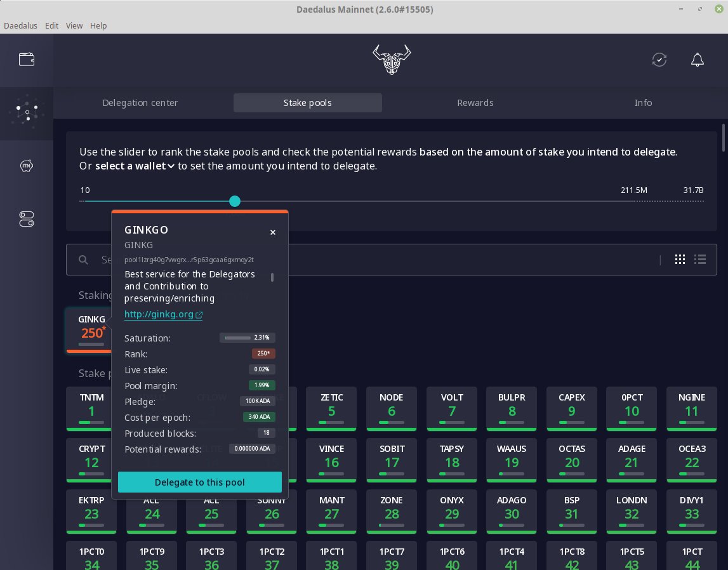This screenshot has height=570, width=728.
Task: Select the MANT pool card
Action: [x=331, y=512]
